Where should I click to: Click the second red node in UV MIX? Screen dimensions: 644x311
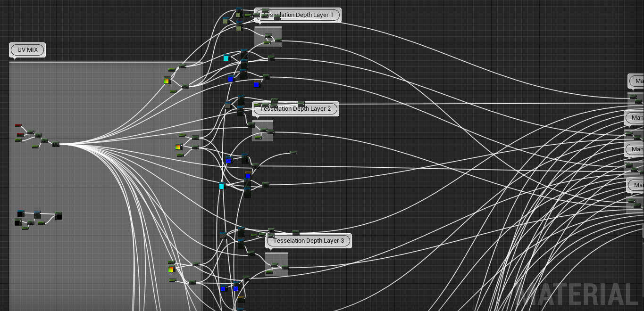[x=20, y=135]
